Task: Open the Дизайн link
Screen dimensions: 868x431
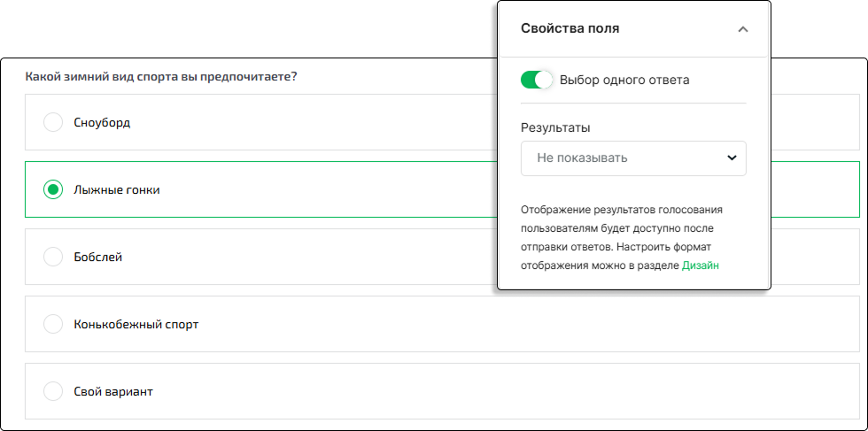Action: pos(701,265)
